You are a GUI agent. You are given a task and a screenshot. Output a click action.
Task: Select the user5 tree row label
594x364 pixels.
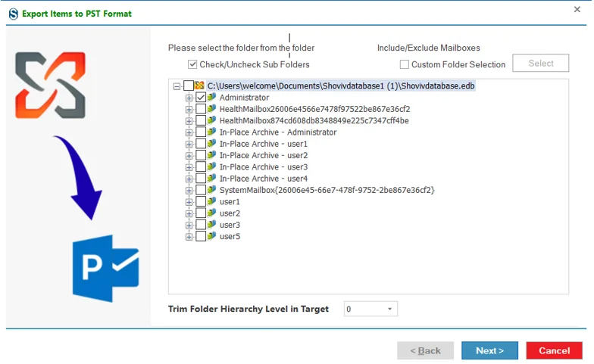click(230, 236)
